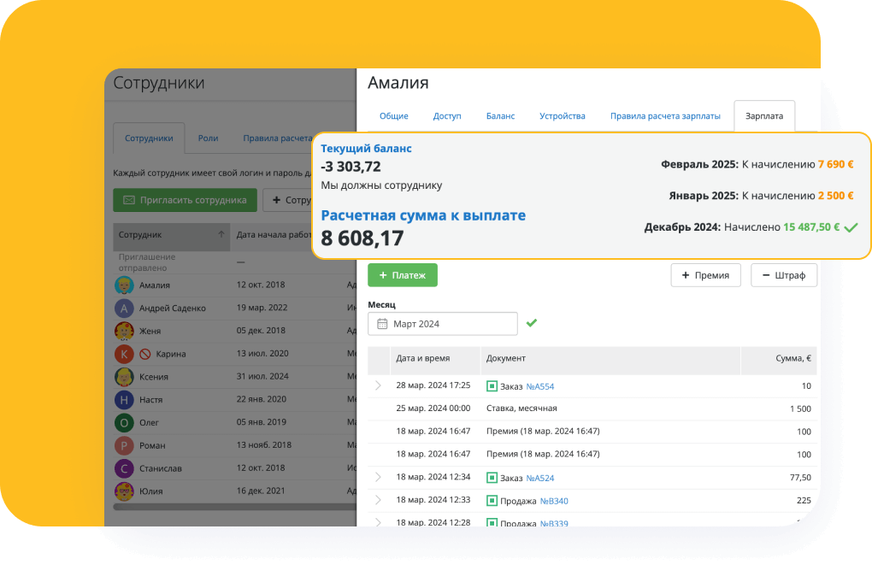Expand the 28 мар. 2024 17:25 row
Image resolution: width=872 pixels, height=588 pixels.
tap(379, 386)
